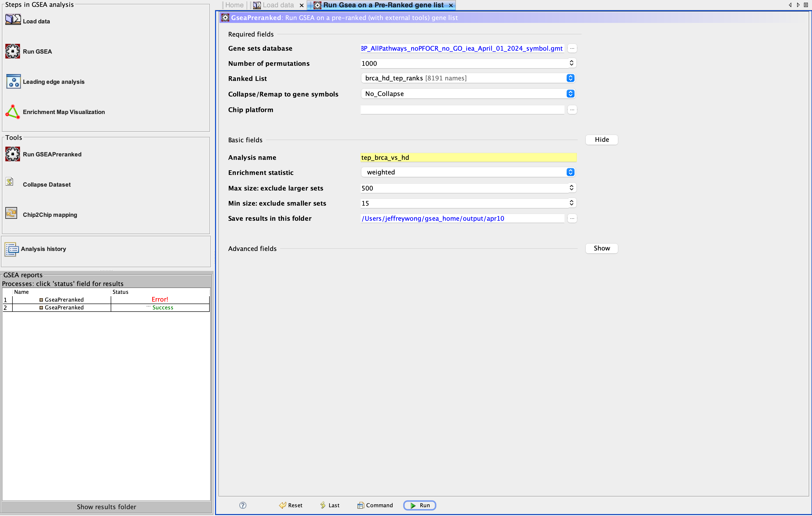Switch to the Home tab

(234, 5)
